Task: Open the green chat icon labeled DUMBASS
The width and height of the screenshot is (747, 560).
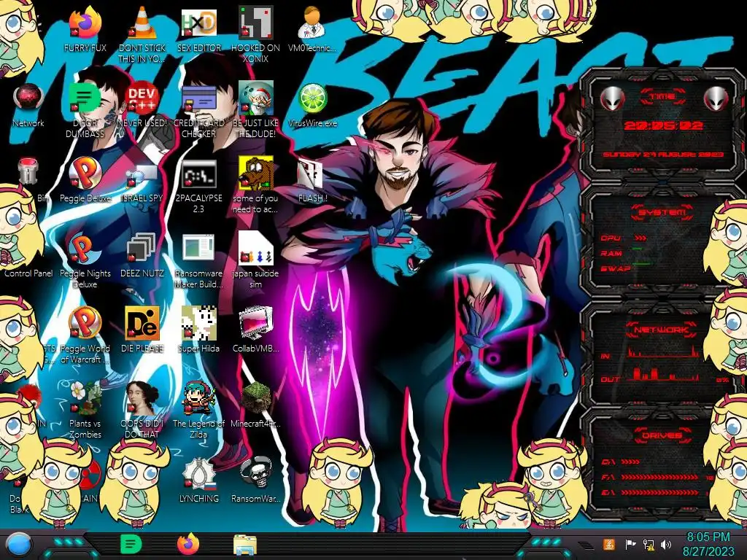Action: click(x=85, y=98)
